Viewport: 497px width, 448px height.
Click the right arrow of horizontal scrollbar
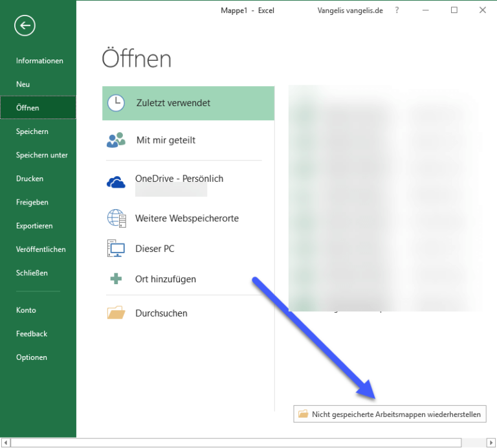coord(490,442)
